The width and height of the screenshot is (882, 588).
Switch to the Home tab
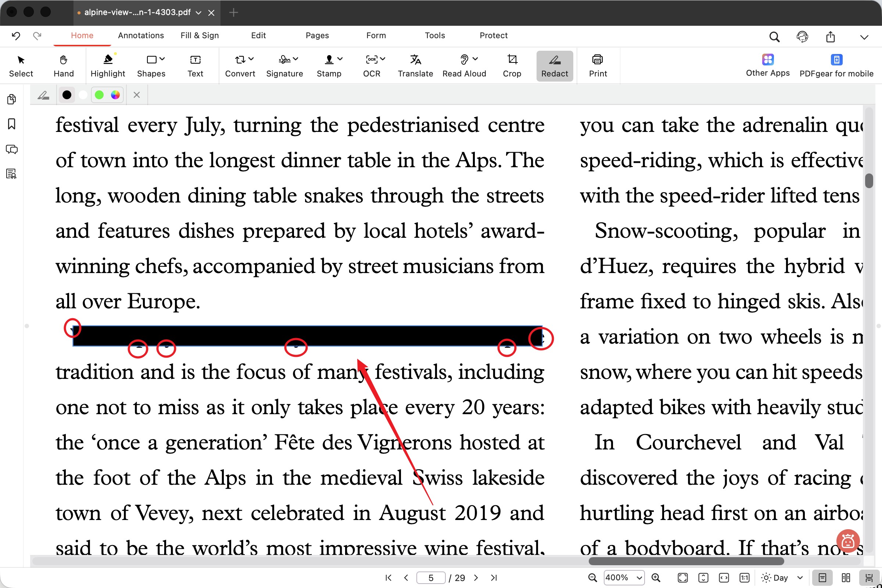(82, 35)
